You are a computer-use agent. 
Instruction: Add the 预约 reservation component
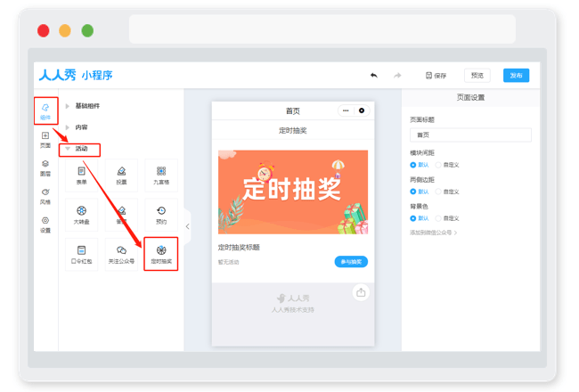coord(161,215)
